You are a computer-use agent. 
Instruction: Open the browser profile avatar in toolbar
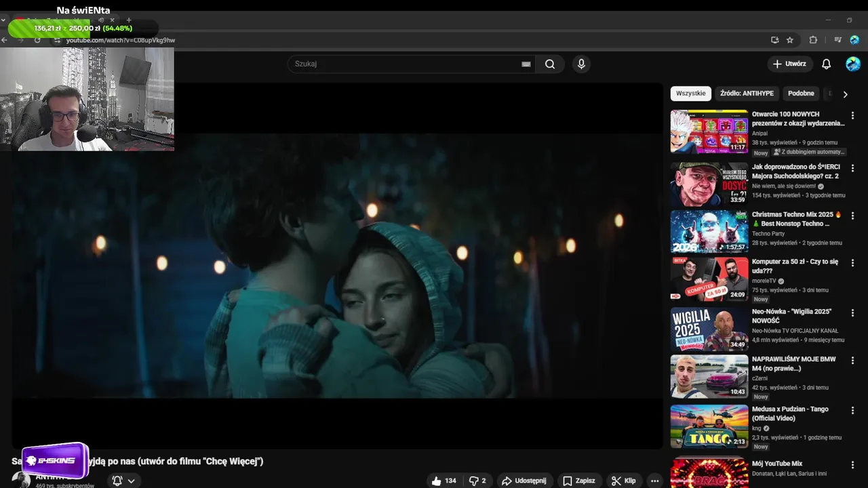pyautogui.click(x=854, y=40)
